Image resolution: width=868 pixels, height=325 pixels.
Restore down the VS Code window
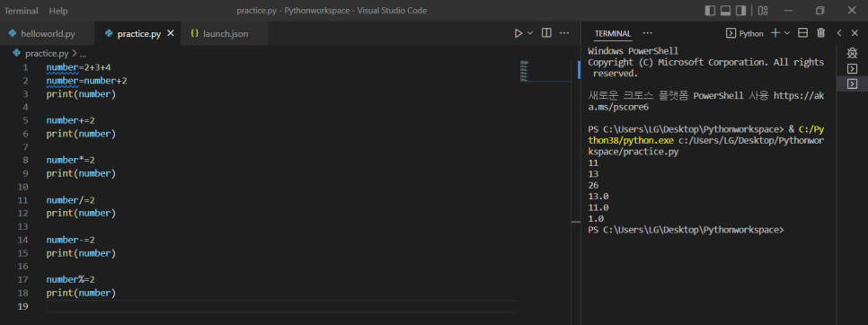pyautogui.click(x=820, y=11)
